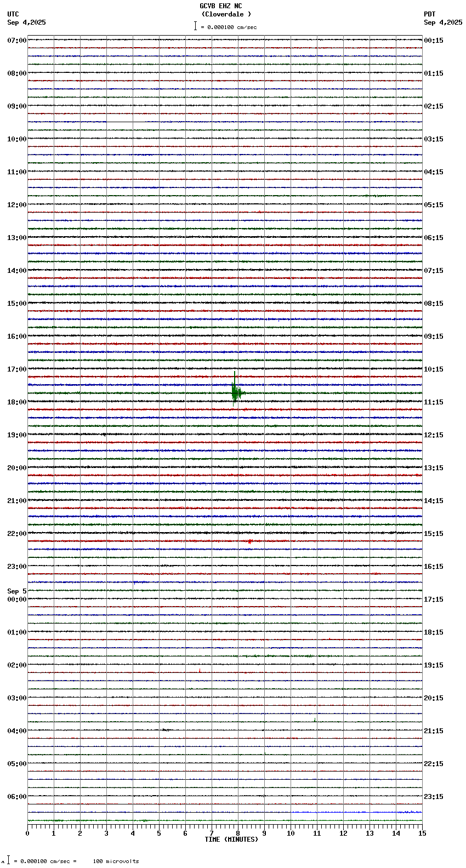Screen dimensions: 466x868
Task: Click the 00:00 UTC time label
Action: [x=17, y=599]
